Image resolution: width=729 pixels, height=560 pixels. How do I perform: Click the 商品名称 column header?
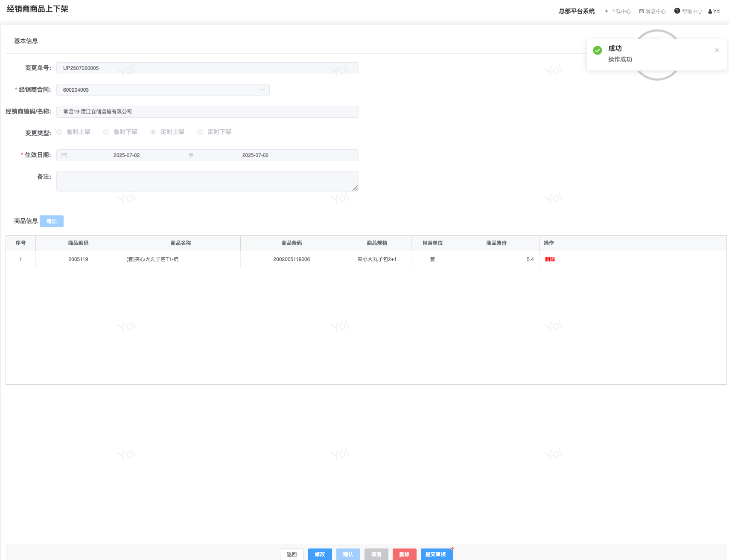[181, 243]
